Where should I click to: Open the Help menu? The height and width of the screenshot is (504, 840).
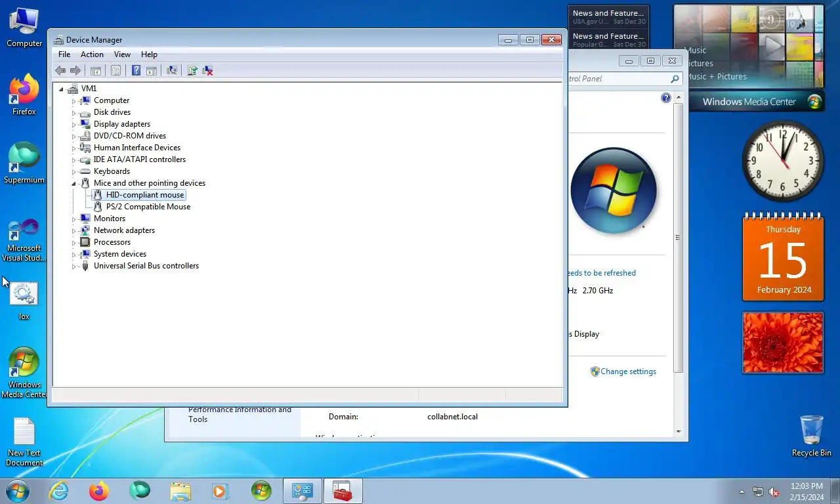(x=149, y=54)
